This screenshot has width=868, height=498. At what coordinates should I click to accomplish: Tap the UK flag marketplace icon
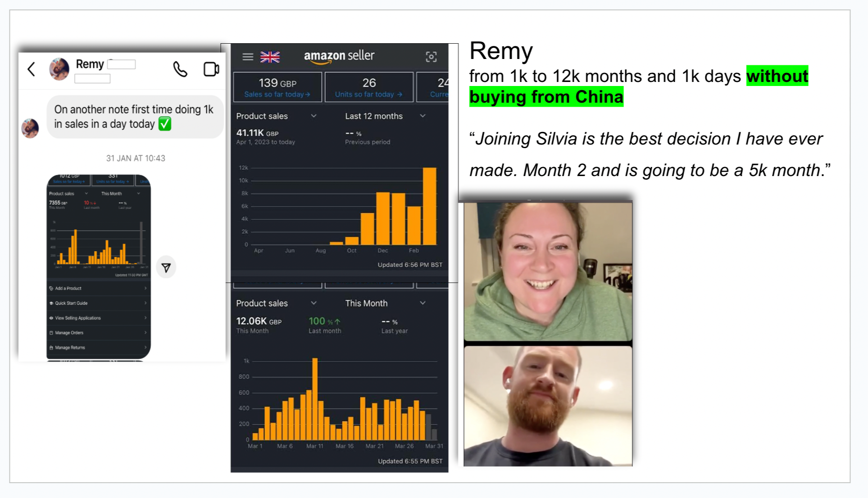[x=270, y=57]
